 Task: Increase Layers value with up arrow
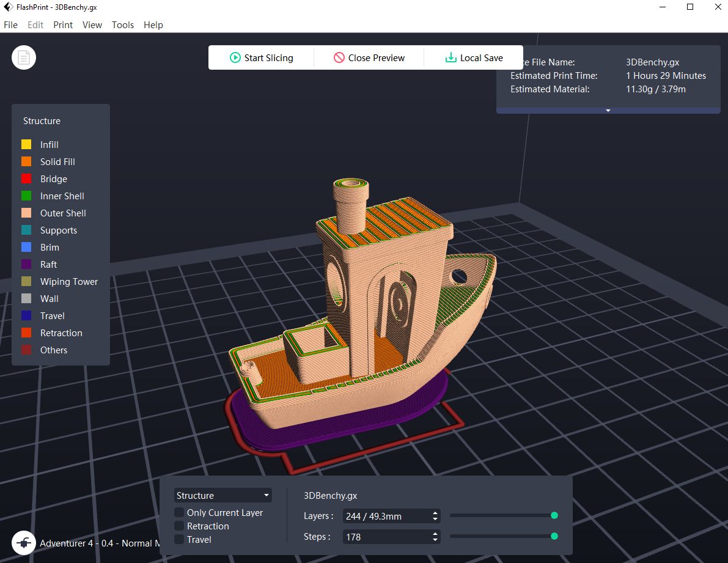(435, 513)
